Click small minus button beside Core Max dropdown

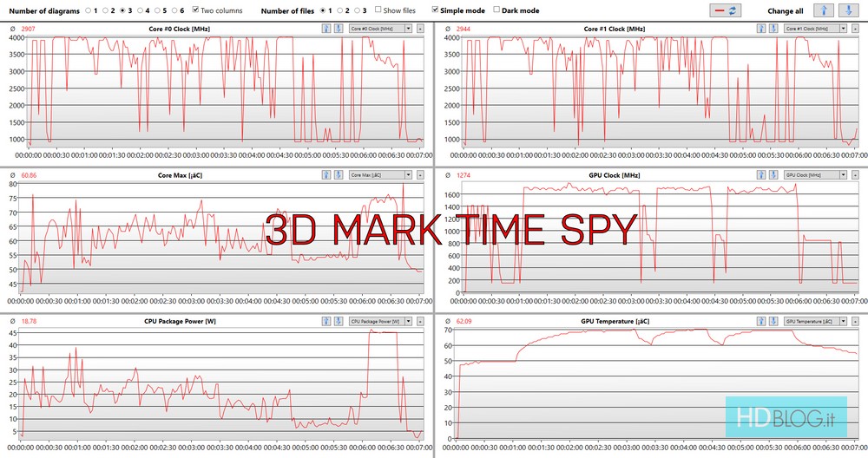(x=420, y=174)
